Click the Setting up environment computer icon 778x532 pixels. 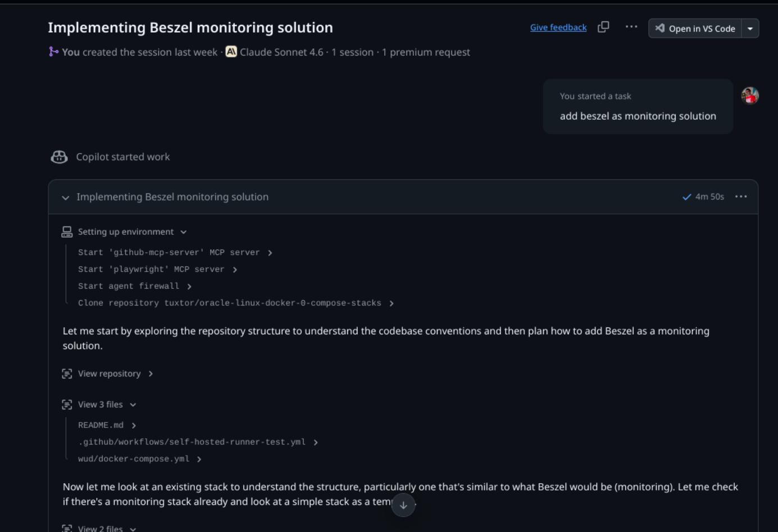tap(67, 232)
